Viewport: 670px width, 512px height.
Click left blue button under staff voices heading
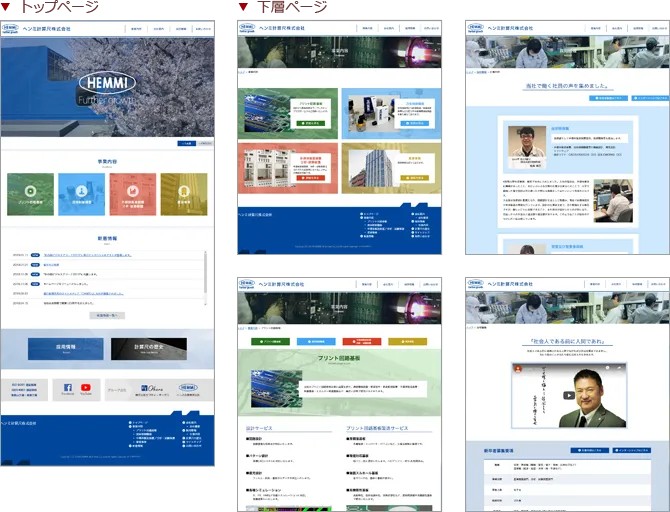coord(608,98)
